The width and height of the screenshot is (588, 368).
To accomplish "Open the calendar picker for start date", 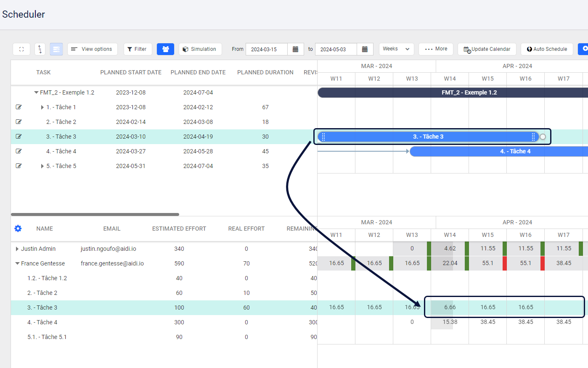I will [296, 49].
